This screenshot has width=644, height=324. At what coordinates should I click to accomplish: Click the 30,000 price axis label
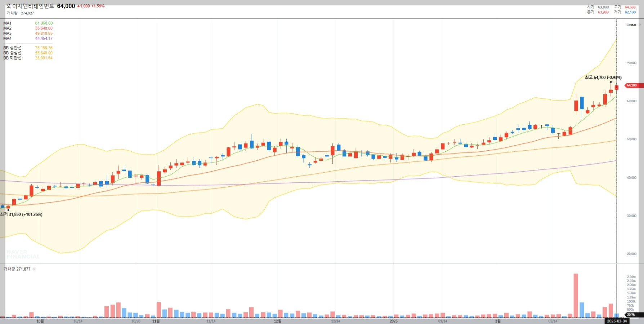631,216
